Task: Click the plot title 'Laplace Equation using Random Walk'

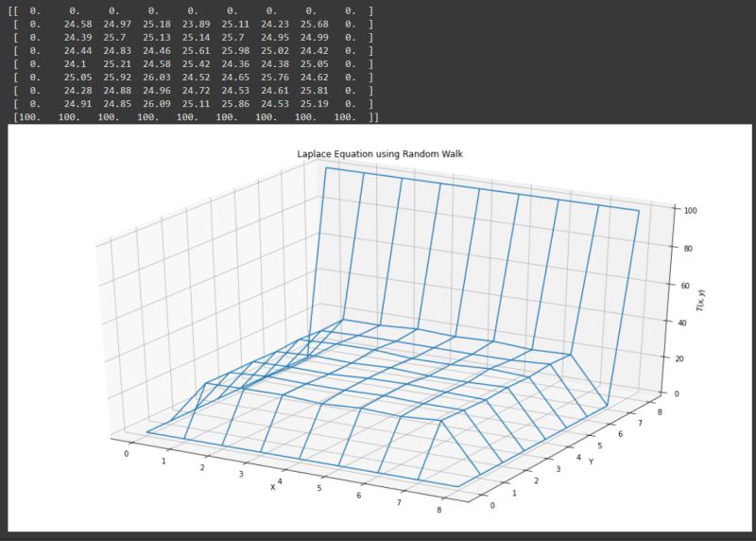Action: point(380,154)
